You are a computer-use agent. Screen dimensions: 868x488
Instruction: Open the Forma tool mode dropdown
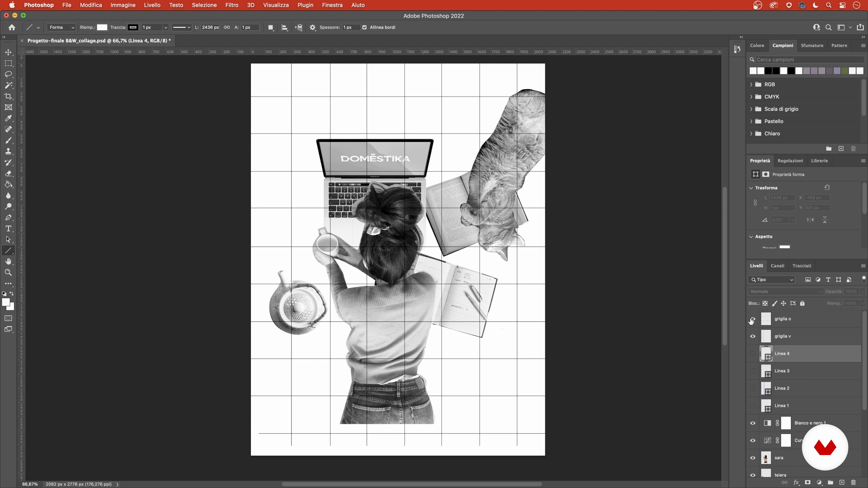pos(61,28)
